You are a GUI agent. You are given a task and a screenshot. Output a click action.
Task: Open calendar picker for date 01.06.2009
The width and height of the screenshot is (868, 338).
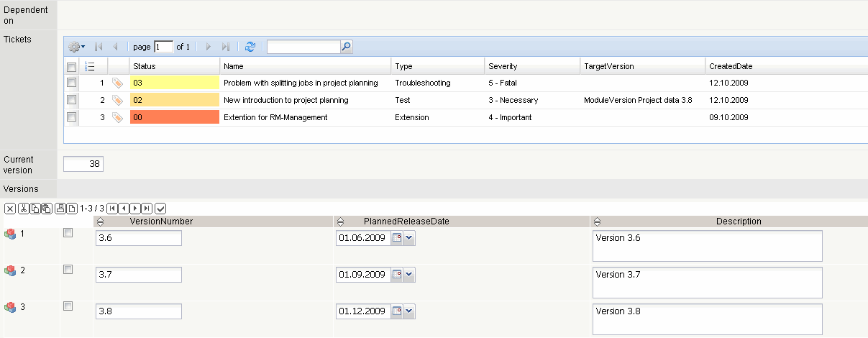tap(396, 238)
